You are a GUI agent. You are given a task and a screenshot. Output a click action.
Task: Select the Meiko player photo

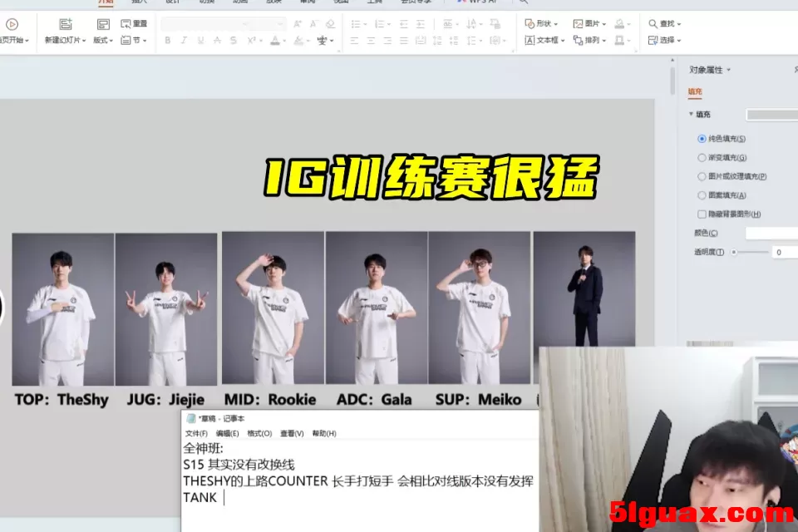point(480,308)
